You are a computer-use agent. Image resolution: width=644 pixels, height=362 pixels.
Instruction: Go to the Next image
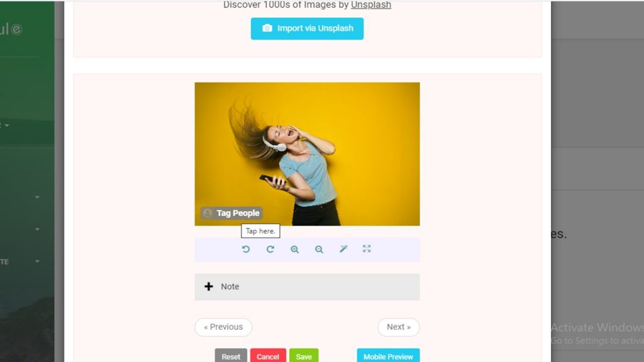click(x=399, y=327)
